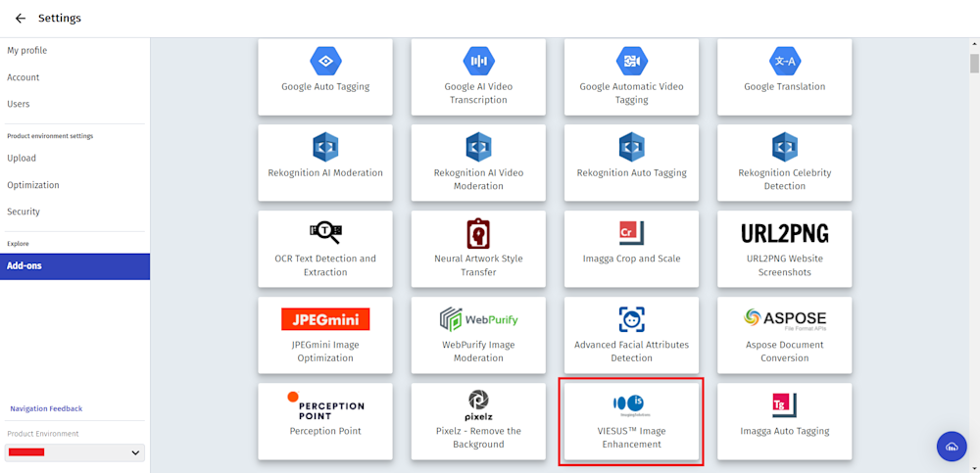
Task: Click the Neural Artwork Style Transfer icon
Action: (478, 233)
